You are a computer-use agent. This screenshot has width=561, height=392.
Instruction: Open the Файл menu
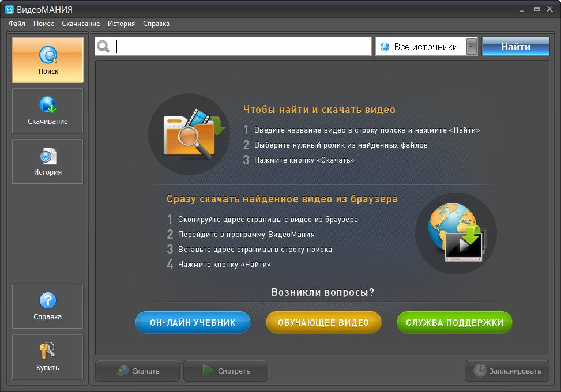tap(17, 24)
